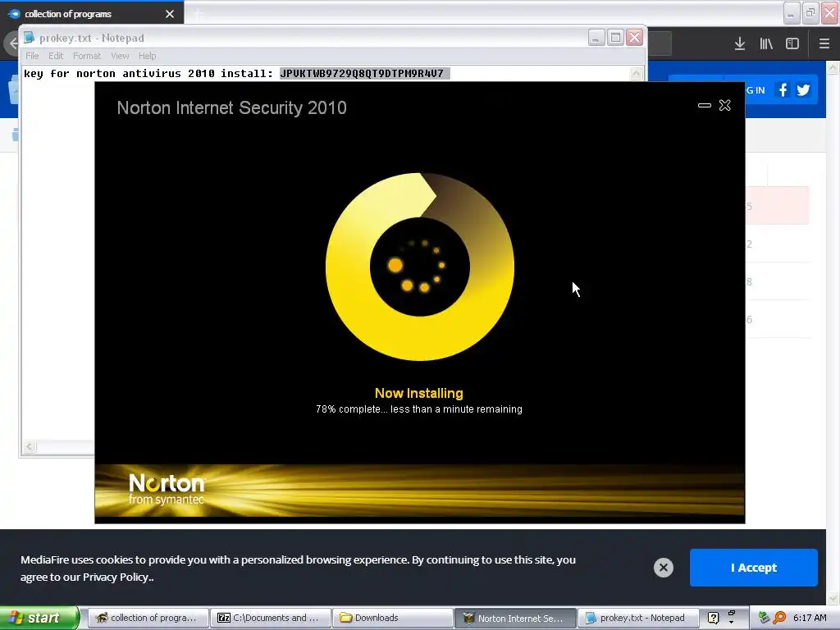Image resolution: width=840 pixels, height=630 pixels.
Task: Open the browser library icon
Action: click(x=766, y=44)
